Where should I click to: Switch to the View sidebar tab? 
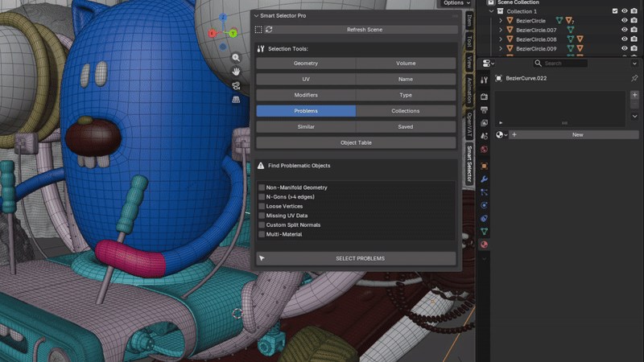(x=469, y=62)
